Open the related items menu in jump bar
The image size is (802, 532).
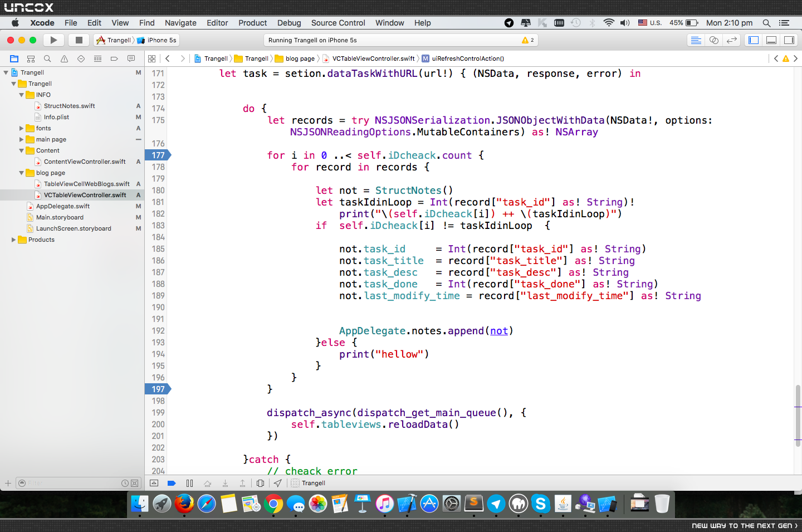coord(151,58)
